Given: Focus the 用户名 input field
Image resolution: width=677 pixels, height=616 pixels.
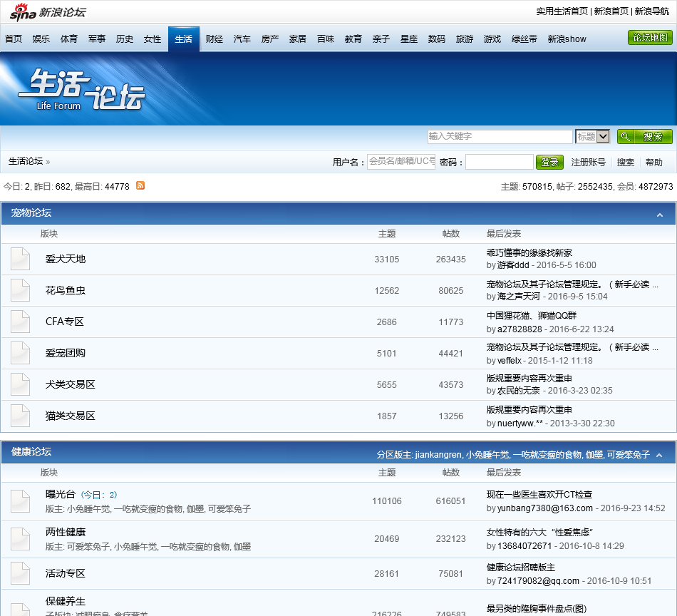Looking at the screenshot, I should (x=401, y=162).
